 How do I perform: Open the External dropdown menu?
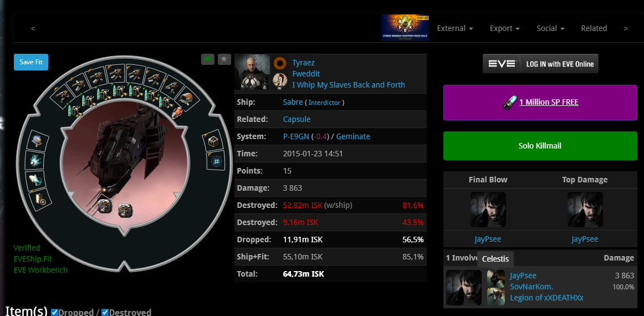(454, 28)
